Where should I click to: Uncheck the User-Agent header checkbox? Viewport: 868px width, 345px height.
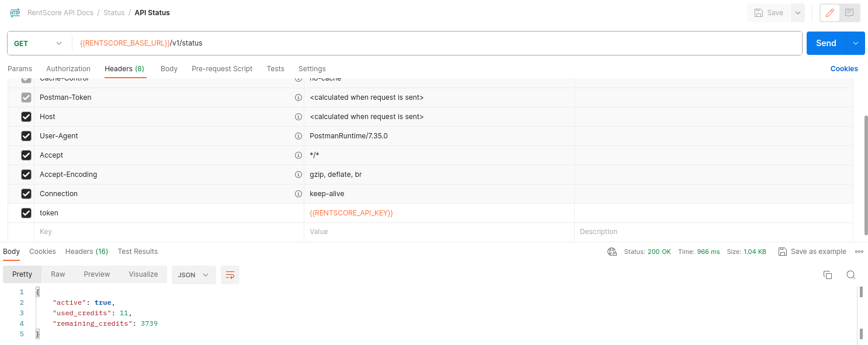[x=26, y=136]
